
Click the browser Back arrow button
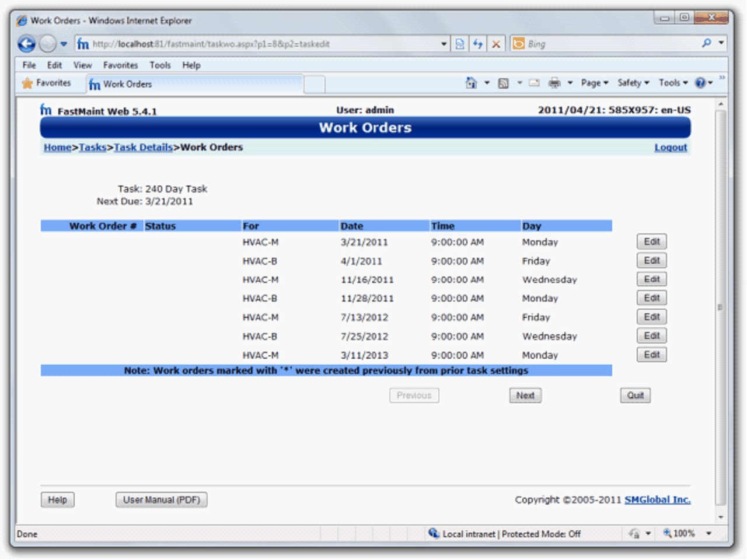coord(26,44)
